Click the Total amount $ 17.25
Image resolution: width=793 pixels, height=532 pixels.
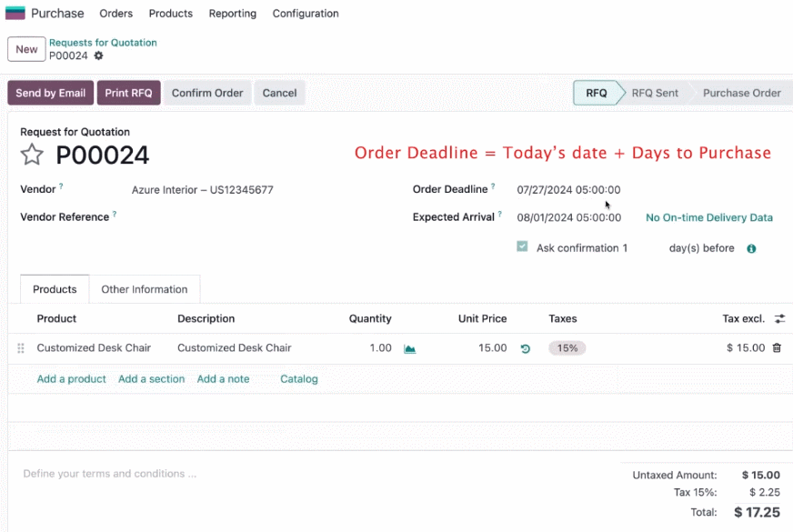tap(758, 512)
